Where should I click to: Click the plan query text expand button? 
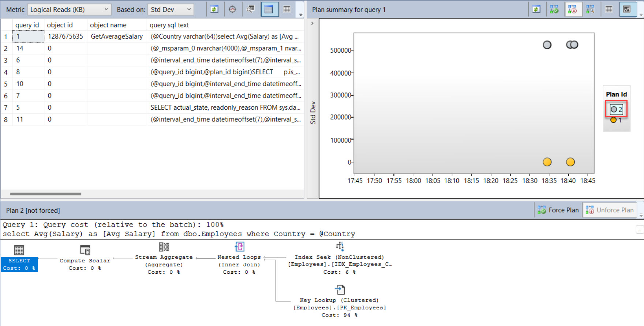(639, 230)
